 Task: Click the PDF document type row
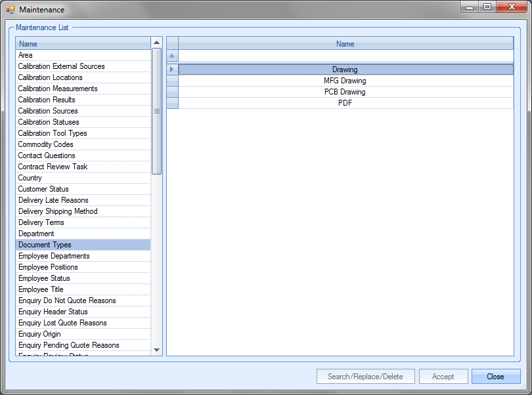[345, 103]
